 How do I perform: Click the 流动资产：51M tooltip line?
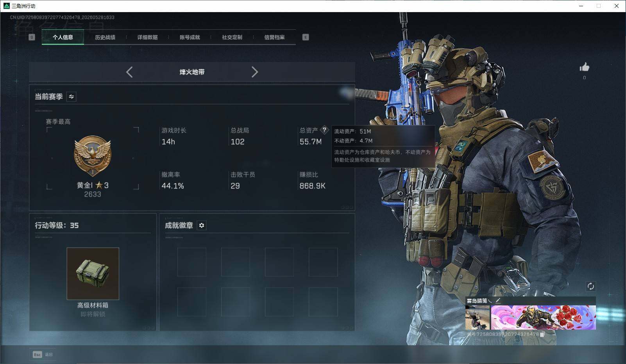352,132
